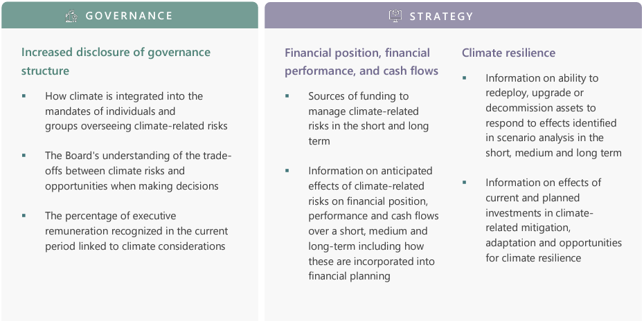This screenshot has height=321, width=644.
Task: Click the 'Climate resilience' heading
Action: (x=508, y=53)
